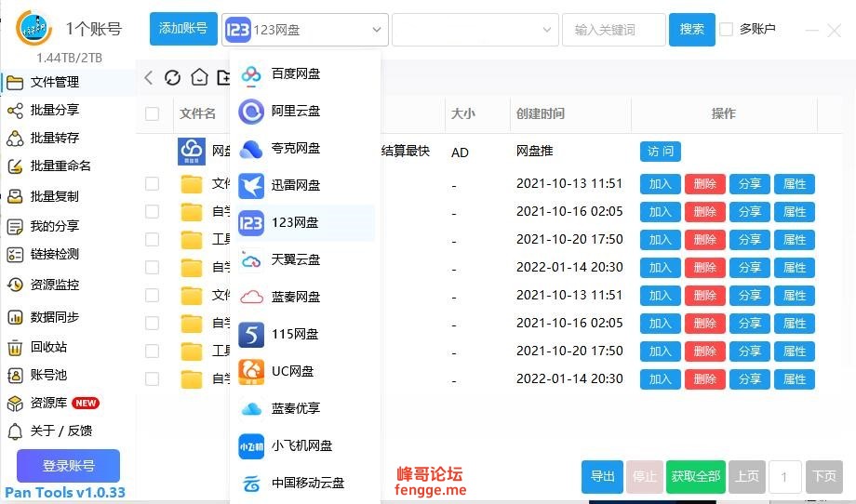Collapse the 123网盘 account type dropdown

pyautogui.click(x=304, y=30)
